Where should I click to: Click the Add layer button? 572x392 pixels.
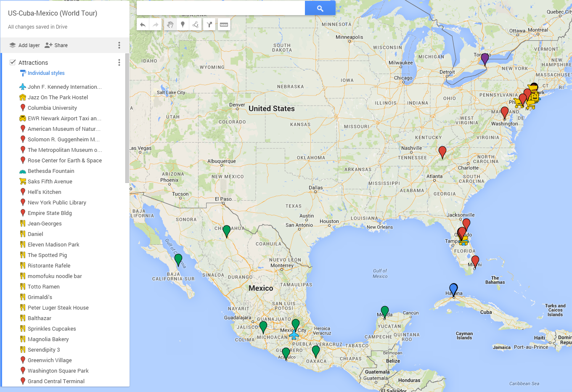click(x=24, y=45)
